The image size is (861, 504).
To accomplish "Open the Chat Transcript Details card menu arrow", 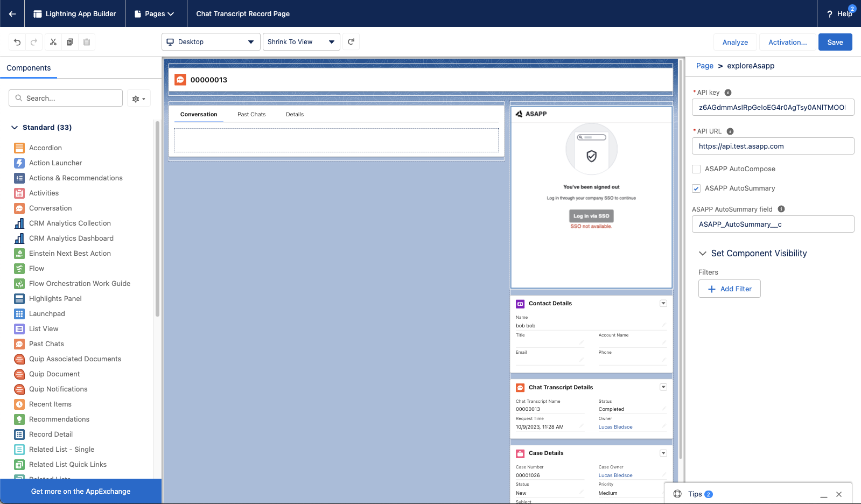I will 663,387.
